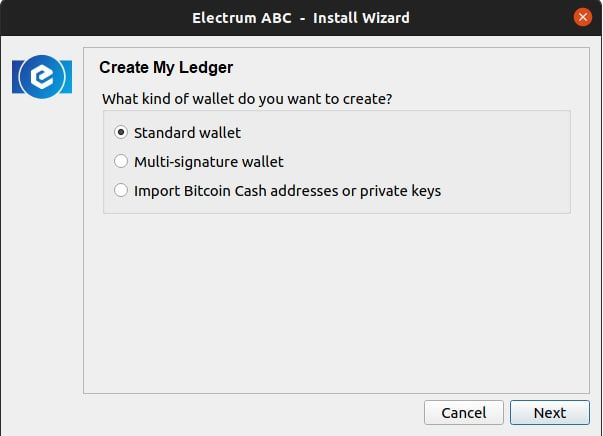Click the Create My Ledger heading

pyautogui.click(x=166, y=68)
